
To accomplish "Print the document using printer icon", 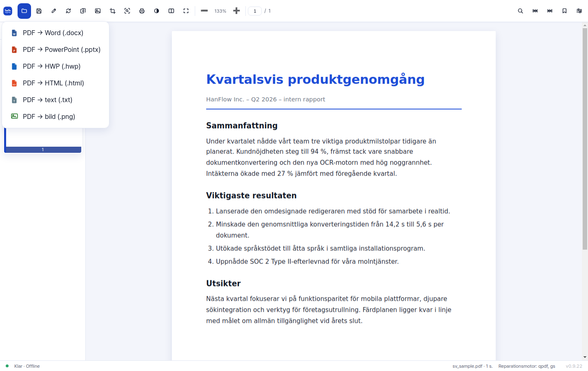I will click(142, 11).
